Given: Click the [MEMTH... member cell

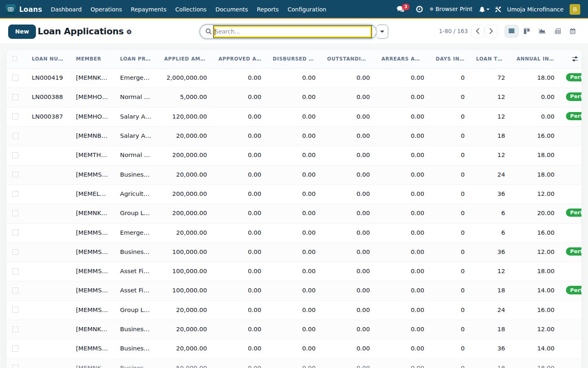Looking at the screenshot, I should (x=91, y=155).
